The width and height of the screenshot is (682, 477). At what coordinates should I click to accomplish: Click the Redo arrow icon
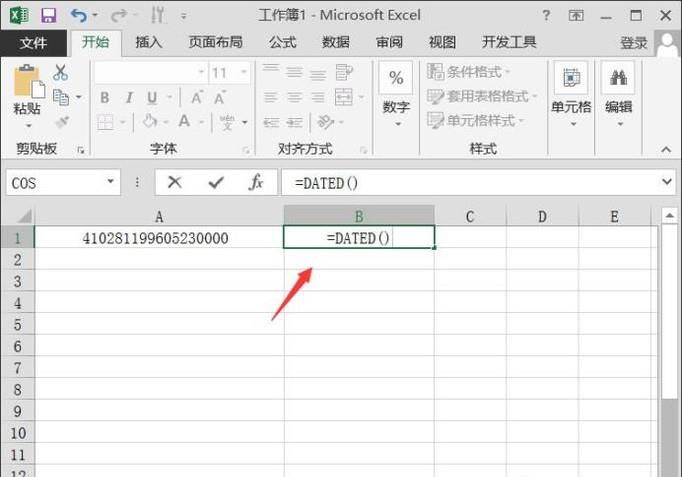click(x=118, y=16)
